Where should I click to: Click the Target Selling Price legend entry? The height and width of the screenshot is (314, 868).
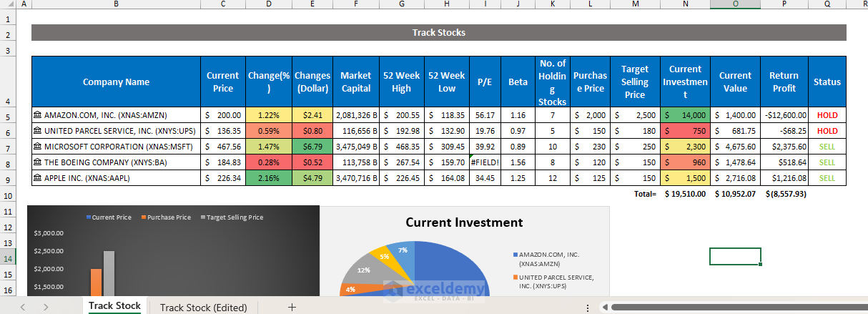pyautogui.click(x=231, y=217)
